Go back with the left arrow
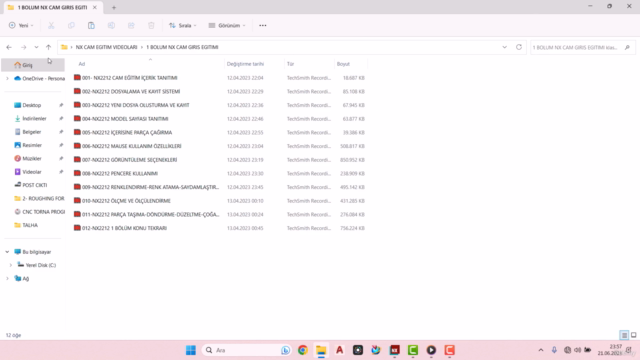 coord(9,47)
